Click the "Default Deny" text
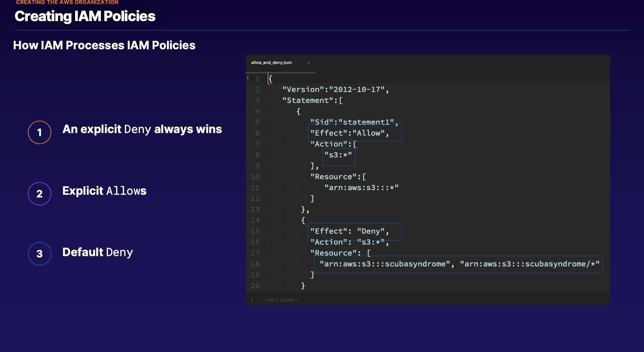The height and width of the screenshot is (352, 644). point(98,252)
